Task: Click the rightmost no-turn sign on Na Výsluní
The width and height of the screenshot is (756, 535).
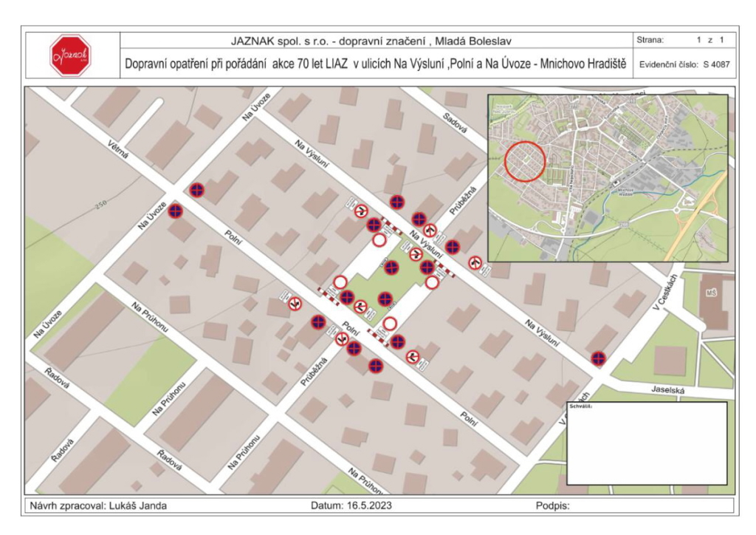Action: [476, 262]
